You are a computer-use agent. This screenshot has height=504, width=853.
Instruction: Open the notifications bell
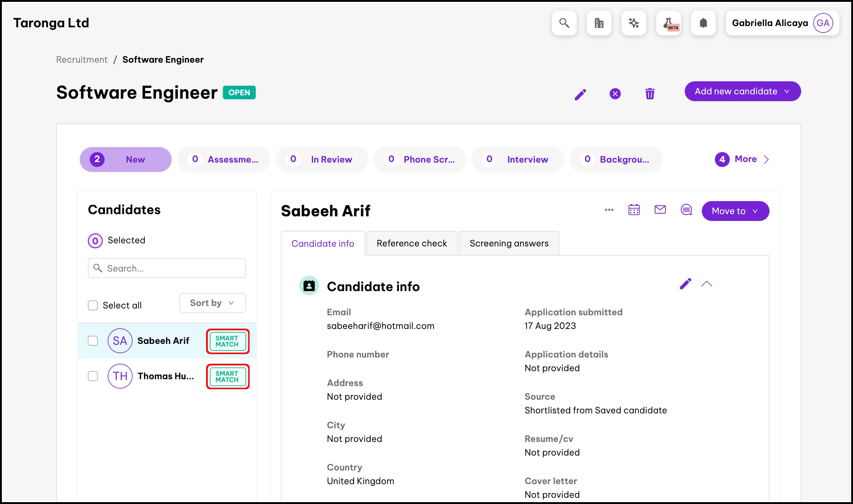click(703, 23)
